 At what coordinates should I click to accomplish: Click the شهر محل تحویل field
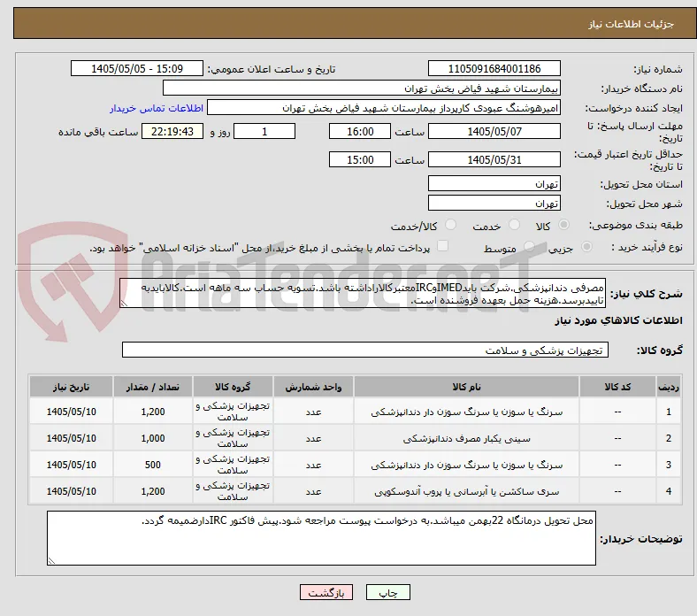(x=494, y=203)
